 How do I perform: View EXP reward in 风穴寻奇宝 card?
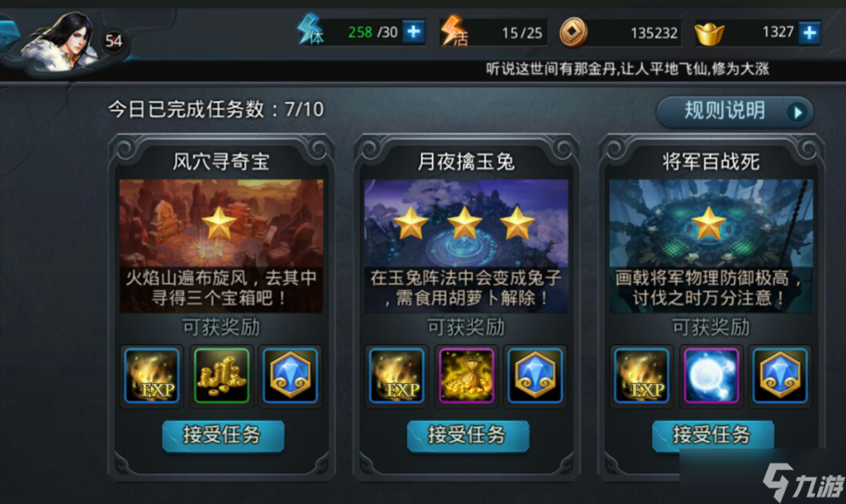click(152, 375)
